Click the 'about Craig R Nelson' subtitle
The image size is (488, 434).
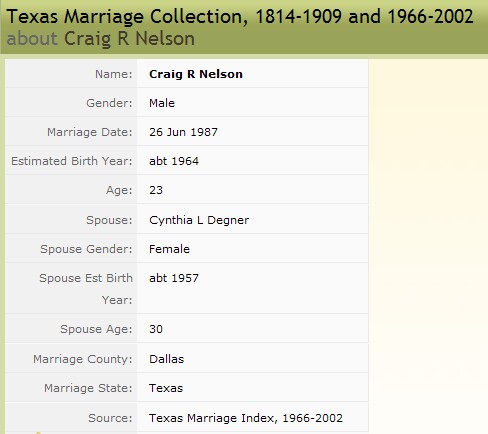tap(100, 39)
